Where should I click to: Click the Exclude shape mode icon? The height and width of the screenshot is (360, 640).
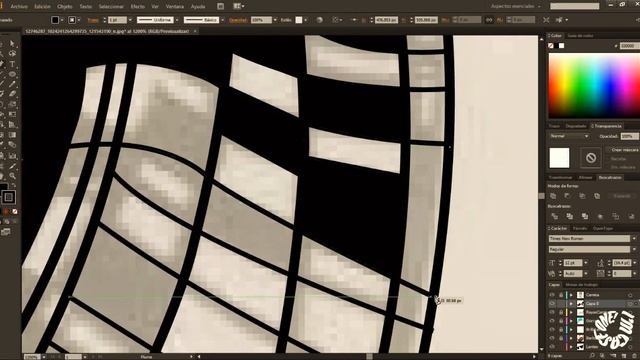click(x=597, y=196)
